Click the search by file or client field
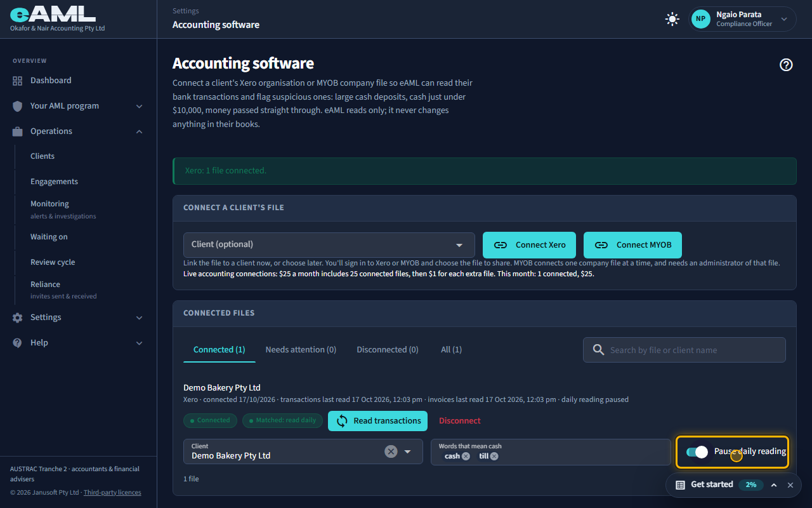The image size is (812, 508). [x=684, y=350]
